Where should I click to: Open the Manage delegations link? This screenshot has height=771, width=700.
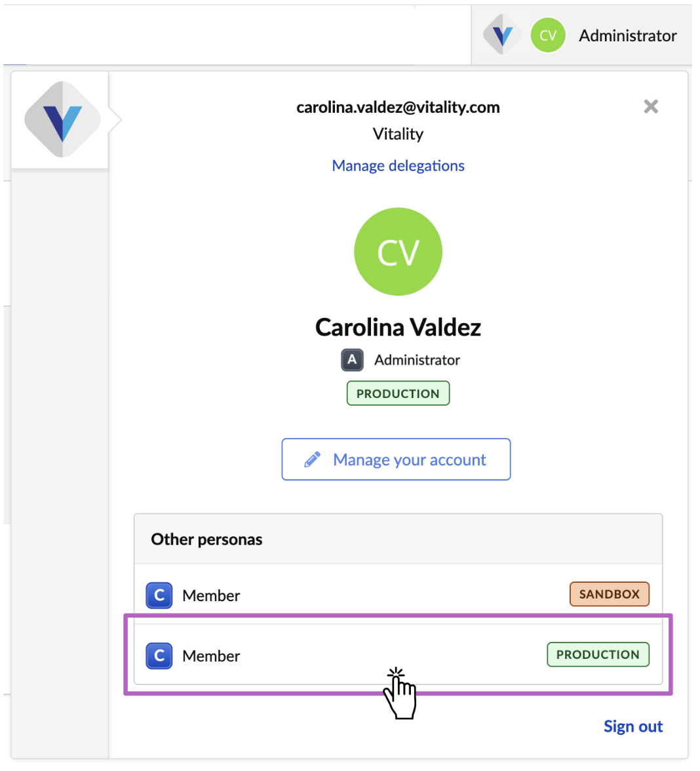(x=398, y=165)
